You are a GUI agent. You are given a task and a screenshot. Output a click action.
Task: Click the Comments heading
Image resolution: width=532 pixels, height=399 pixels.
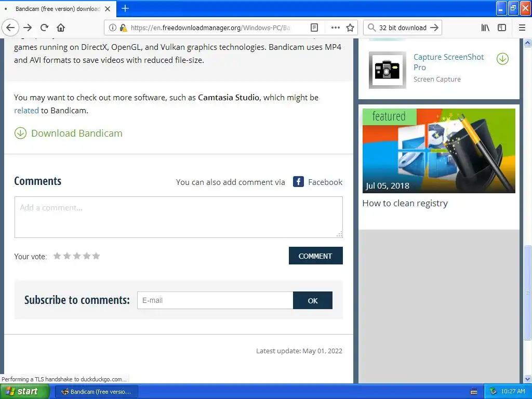37,181
